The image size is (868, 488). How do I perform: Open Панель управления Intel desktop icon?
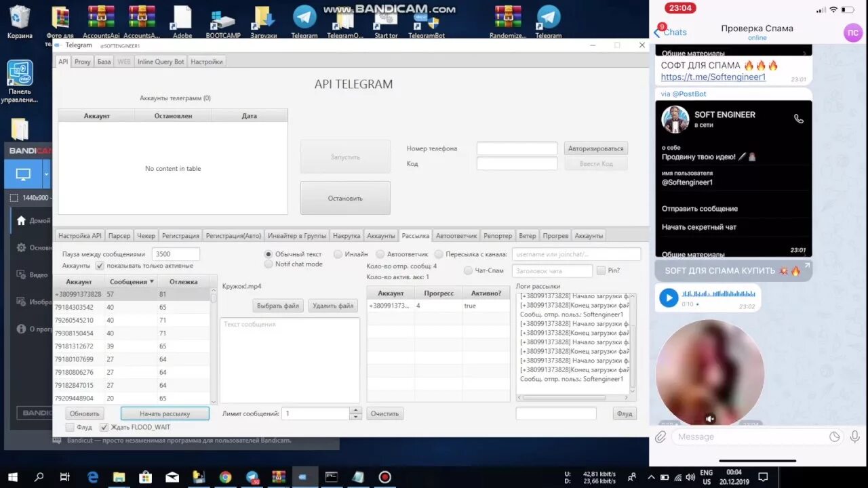(20, 81)
